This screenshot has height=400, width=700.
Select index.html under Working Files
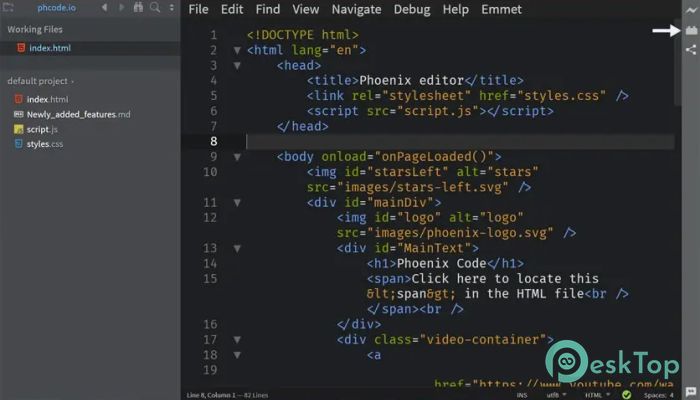50,48
